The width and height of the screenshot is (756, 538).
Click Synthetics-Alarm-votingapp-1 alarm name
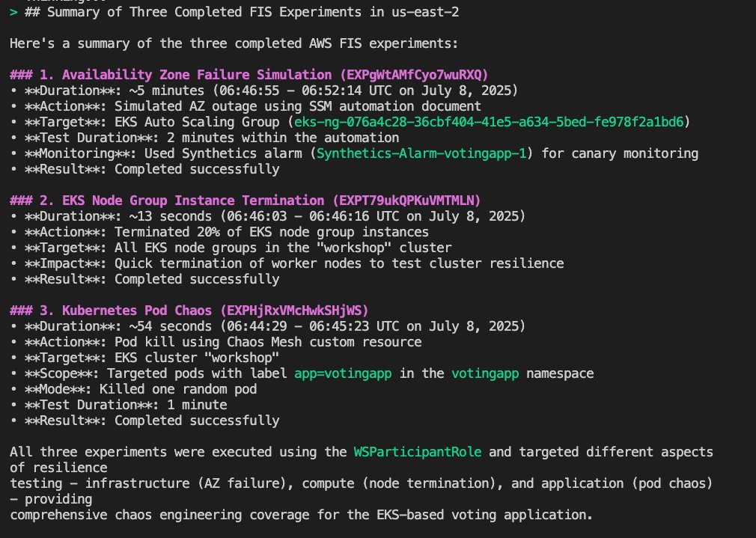coord(421,153)
